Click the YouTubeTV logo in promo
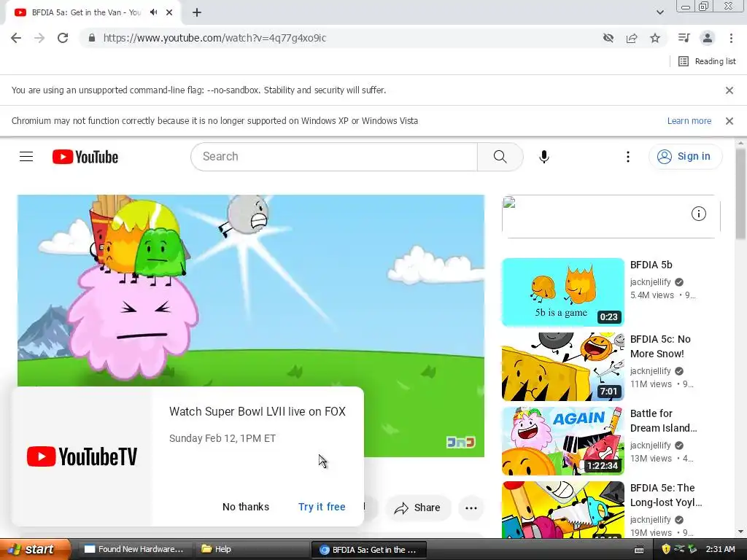Screen dimensions: 747x560 point(82,456)
